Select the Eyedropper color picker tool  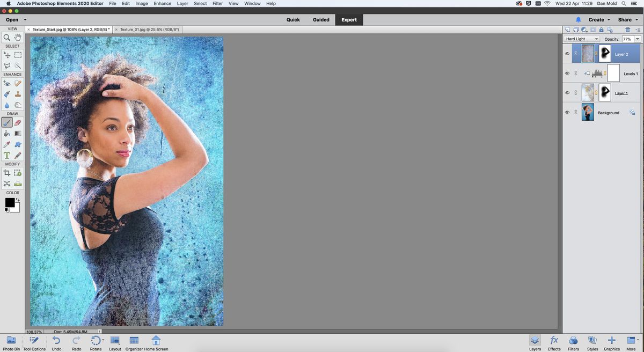tap(6, 144)
